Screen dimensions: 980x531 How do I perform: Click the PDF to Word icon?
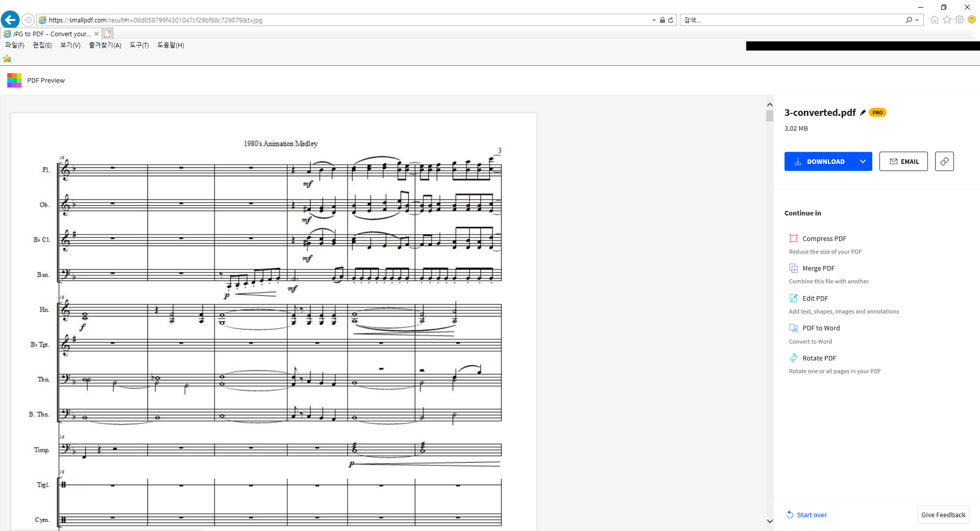pos(793,328)
